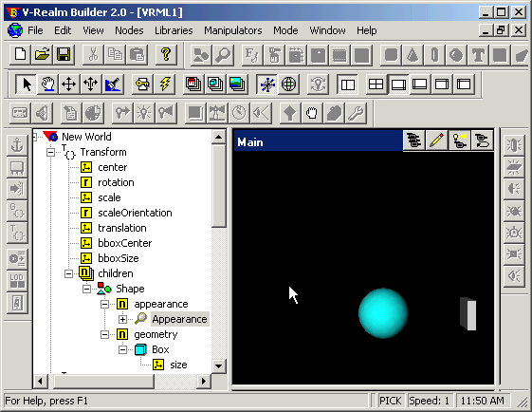Viewport: 532px width, 412px height.
Task: Click the headlight icon in Main view header
Action: 459,140
